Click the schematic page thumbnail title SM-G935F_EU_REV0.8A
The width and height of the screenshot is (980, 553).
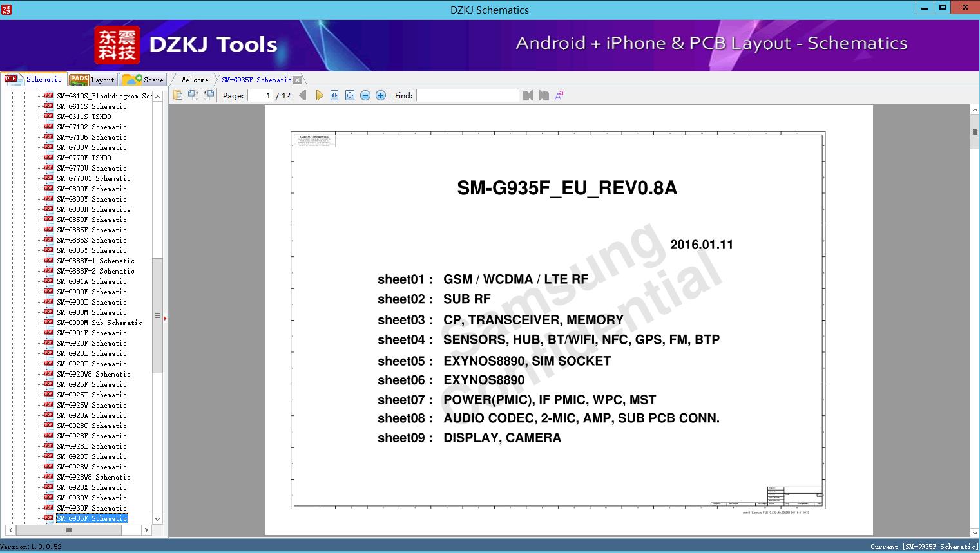(567, 188)
